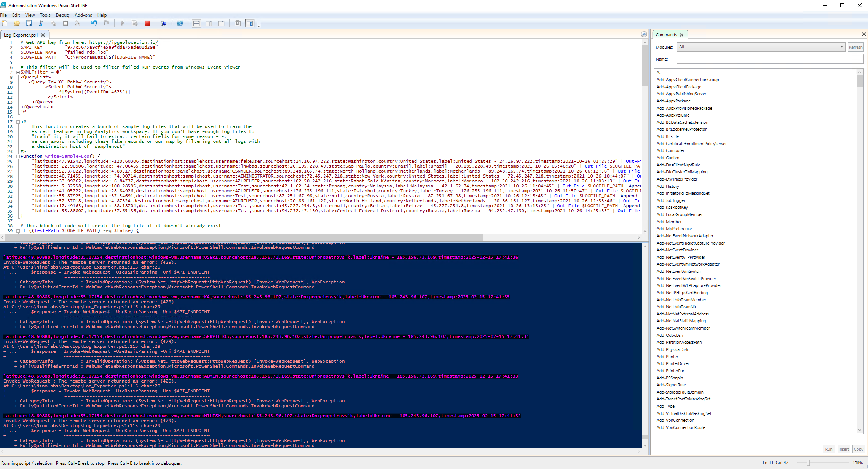This screenshot has width=868, height=469.
Task: Show script pane on right layout
Action: (209, 23)
